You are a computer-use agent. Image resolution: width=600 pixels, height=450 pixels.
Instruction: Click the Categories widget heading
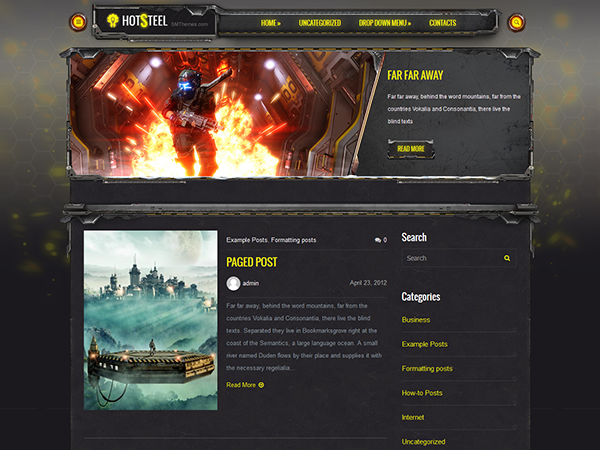pyautogui.click(x=421, y=297)
